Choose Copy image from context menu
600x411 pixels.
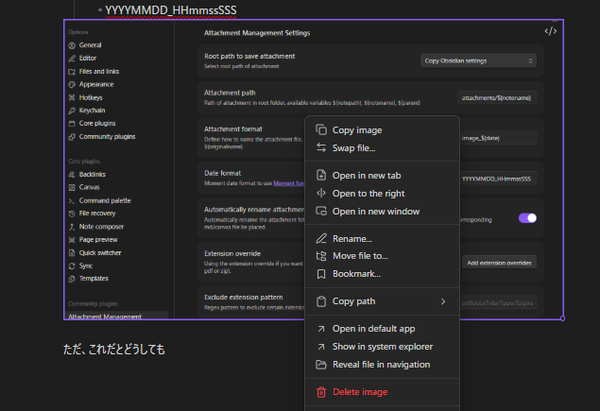382,130
